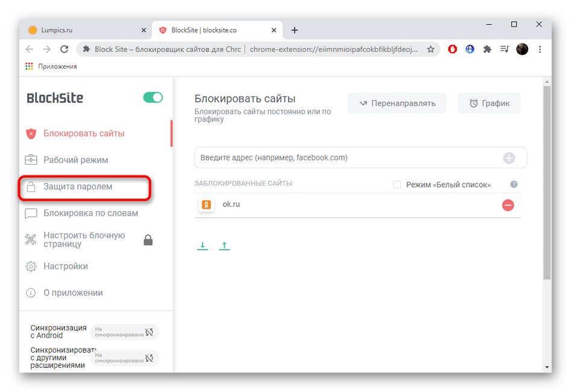Disable BlockSite with the green toggle switch
The width and height of the screenshot is (571, 392).
[x=153, y=96]
